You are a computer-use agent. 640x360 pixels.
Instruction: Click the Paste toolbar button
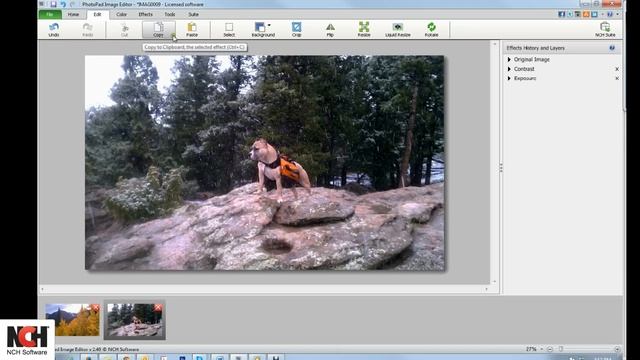[192, 29]
